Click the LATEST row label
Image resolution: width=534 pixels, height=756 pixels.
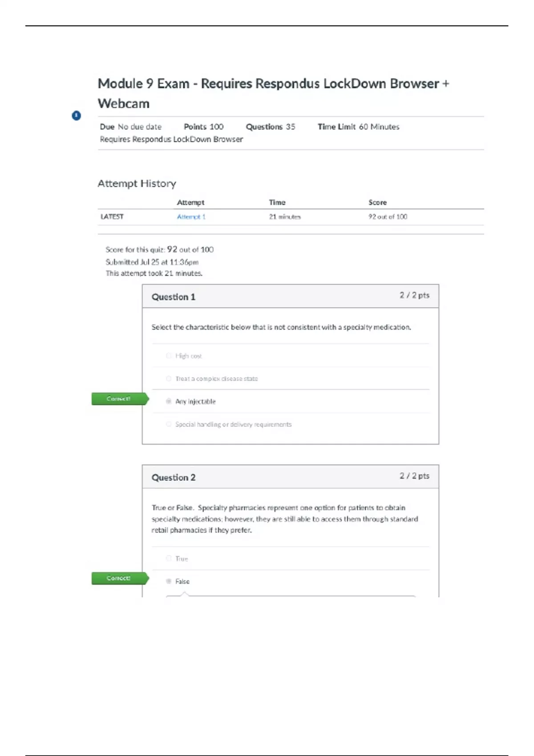112,217
